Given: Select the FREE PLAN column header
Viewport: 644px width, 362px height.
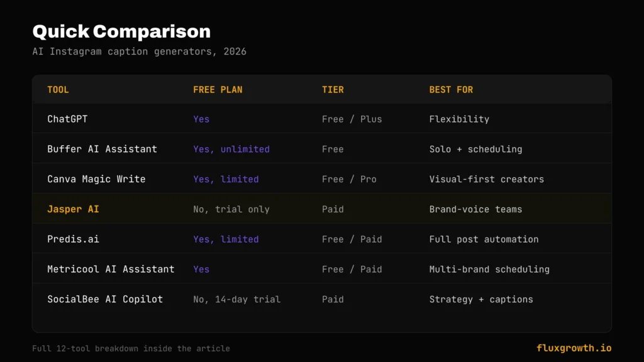Looking at the screenshot, I should click(218, 90).
